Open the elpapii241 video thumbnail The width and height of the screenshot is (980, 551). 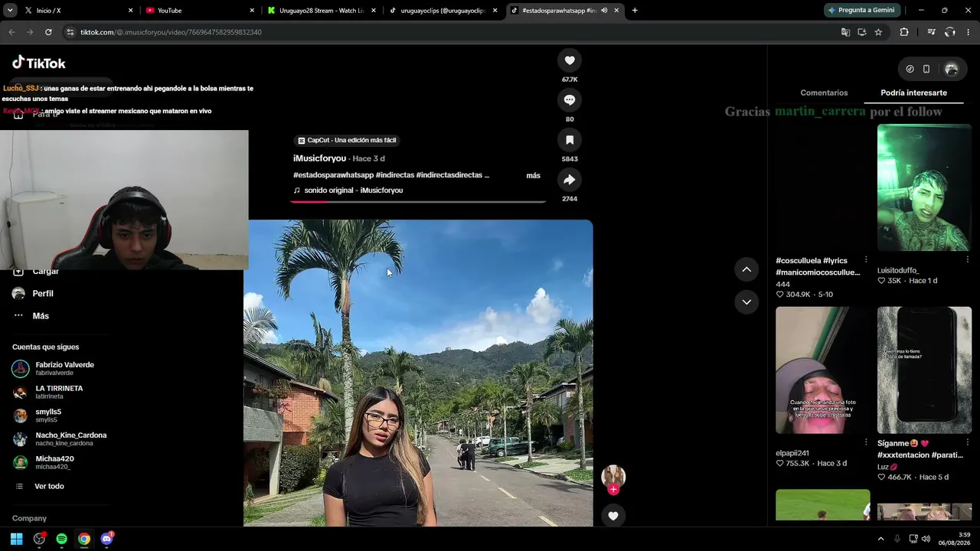823,370
